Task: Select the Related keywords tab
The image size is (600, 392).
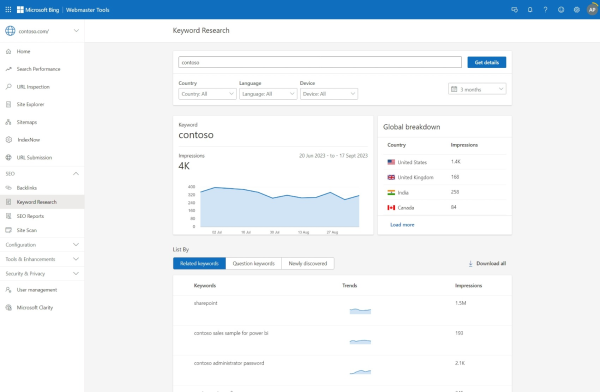Action: pyautogui.click(x=199, y=263)
